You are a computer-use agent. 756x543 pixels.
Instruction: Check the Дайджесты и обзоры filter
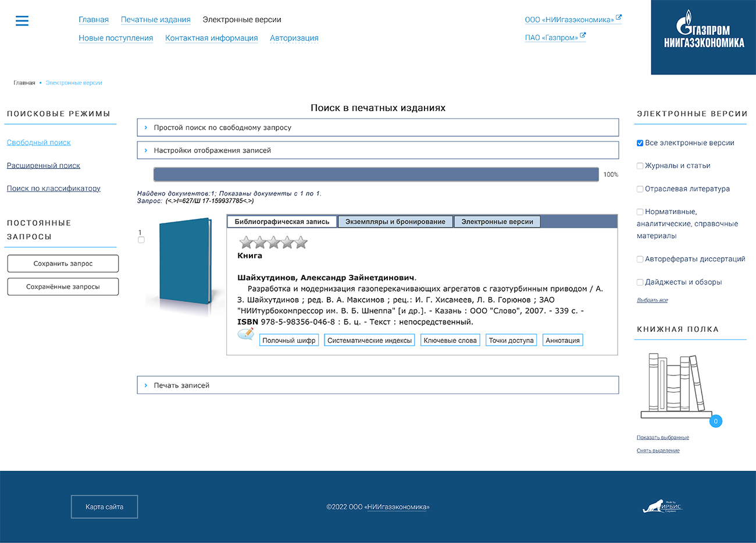[640, 282]
